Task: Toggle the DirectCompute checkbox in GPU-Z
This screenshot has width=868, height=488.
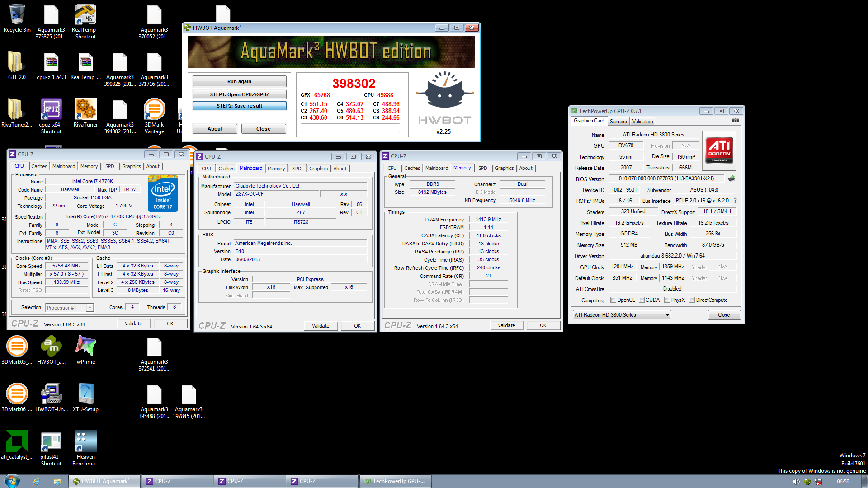Action: pos(692,300)
